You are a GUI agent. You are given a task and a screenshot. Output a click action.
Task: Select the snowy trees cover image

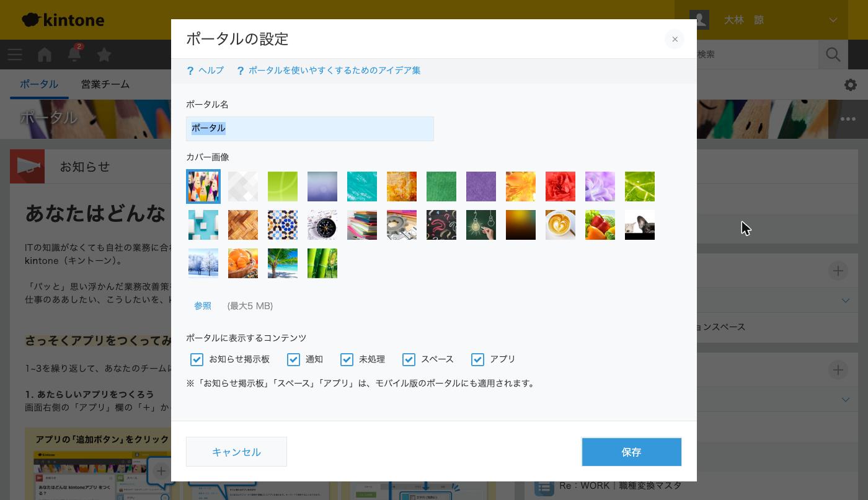coord(203,263)
